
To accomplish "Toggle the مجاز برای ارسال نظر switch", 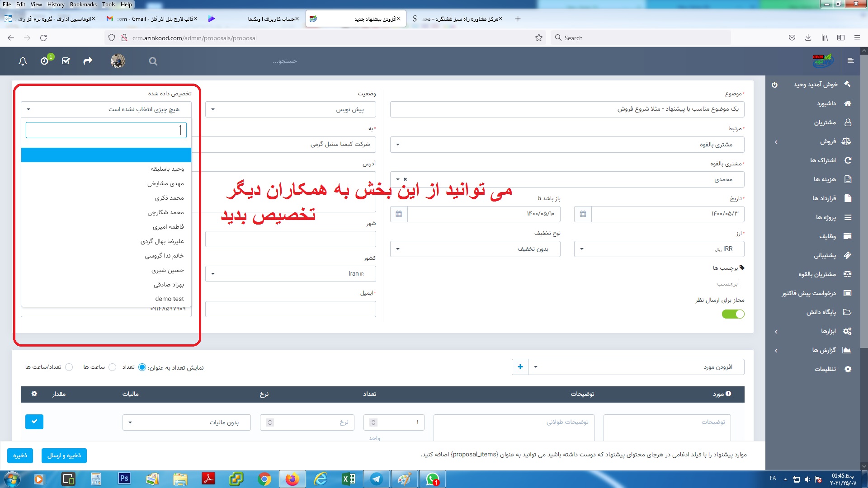I will click(x=733, y=314).
